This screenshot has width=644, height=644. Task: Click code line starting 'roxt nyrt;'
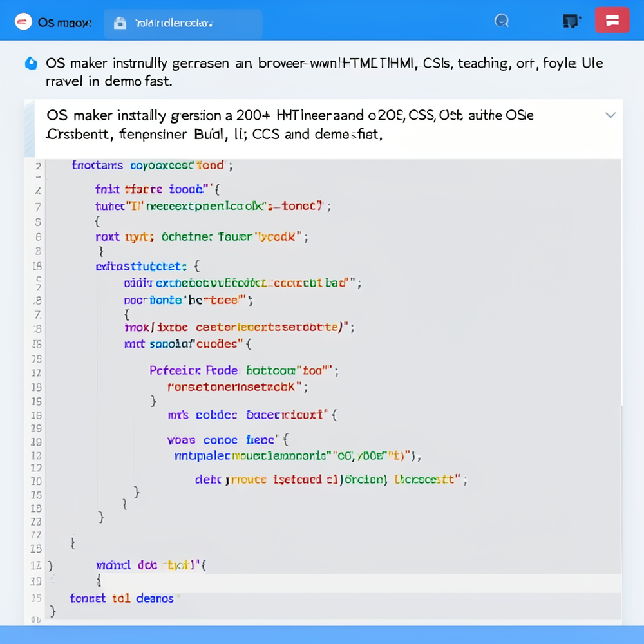pyautogui.click(x=202, y=236)
